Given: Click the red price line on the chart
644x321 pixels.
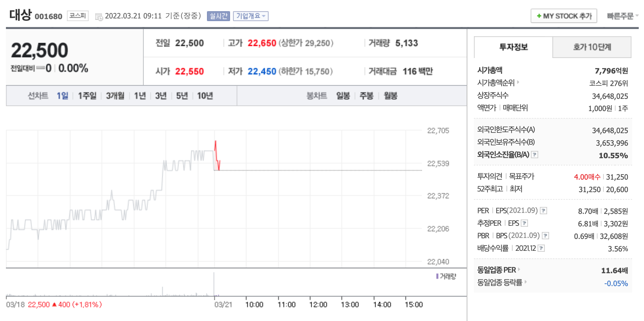Looking at the screenshot, I should click(x=217, y=156).
